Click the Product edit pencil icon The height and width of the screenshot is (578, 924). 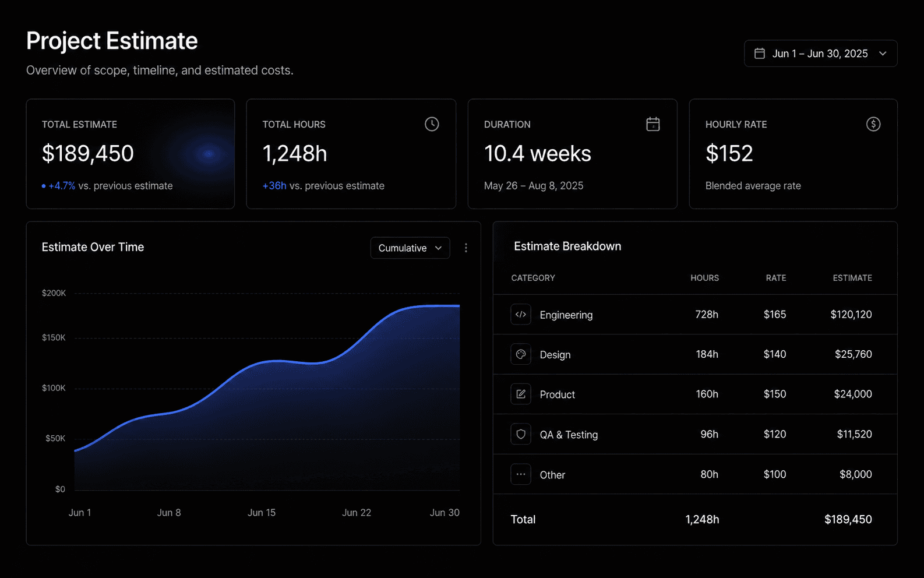[x=521, y=394]
